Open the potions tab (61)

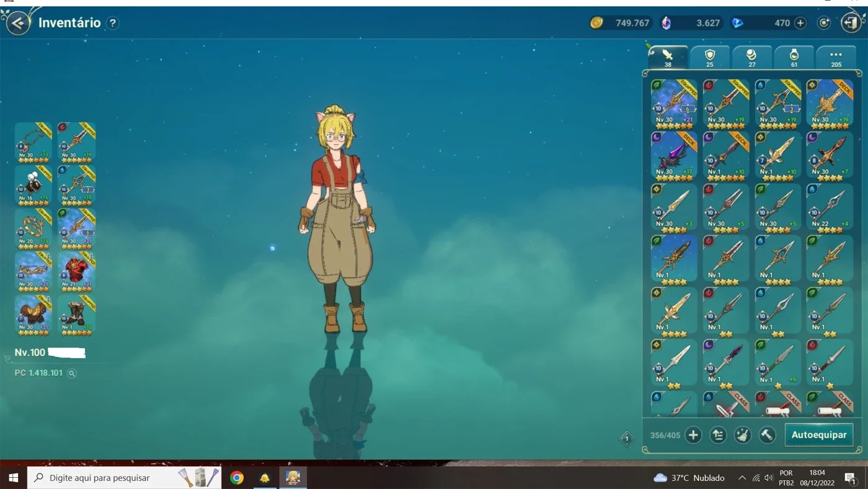(794, 57)
